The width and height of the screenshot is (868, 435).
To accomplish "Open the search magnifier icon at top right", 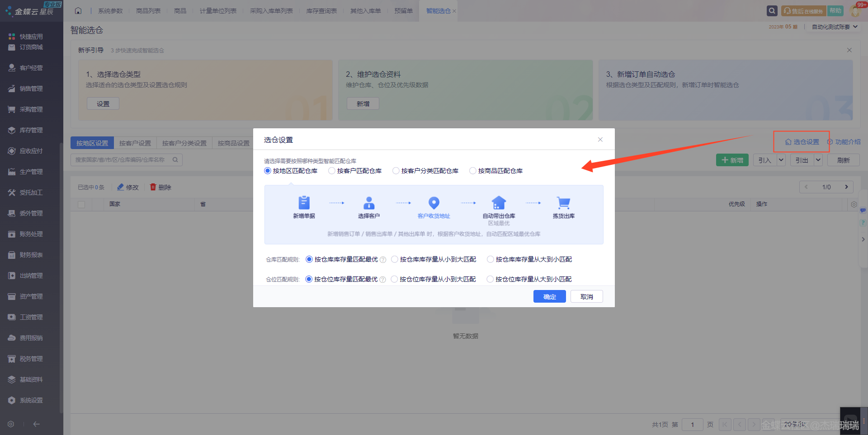I will [772, 11].
